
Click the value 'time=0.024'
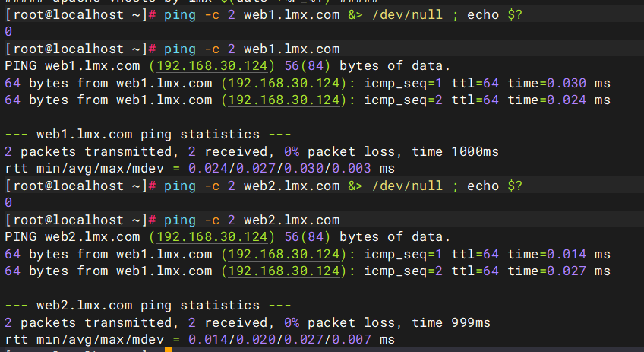[547, 100]
